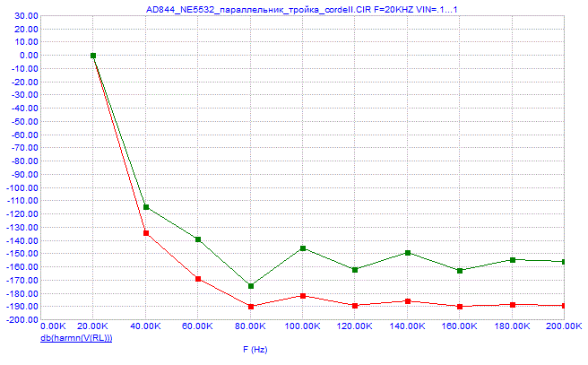
Task: Open the db(harmn(V(RL))) expression link
Action: [x=76, y=338]
